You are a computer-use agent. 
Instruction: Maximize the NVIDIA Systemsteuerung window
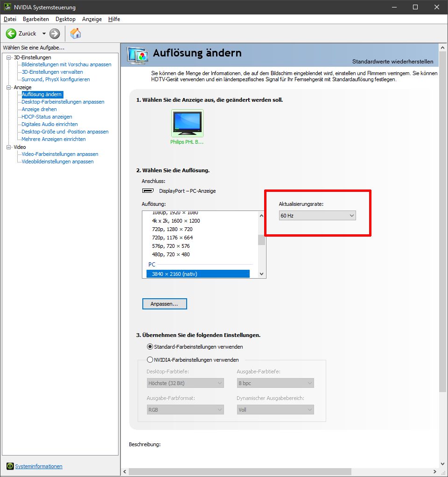[415, 7]
